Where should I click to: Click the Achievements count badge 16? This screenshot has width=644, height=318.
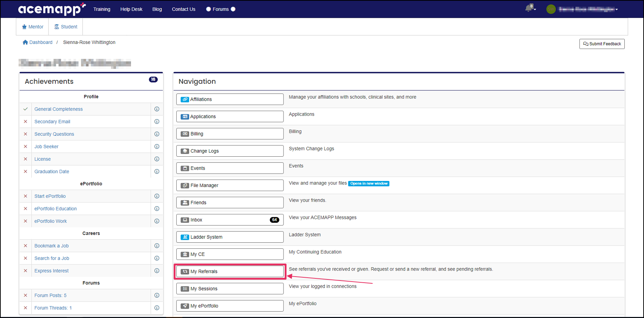153,80
